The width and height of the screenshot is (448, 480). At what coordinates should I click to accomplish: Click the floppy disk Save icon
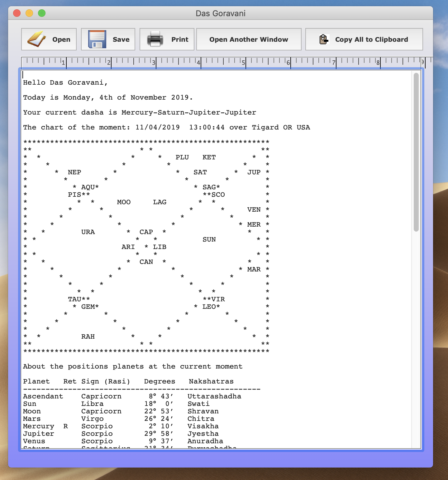click(97, 39)
